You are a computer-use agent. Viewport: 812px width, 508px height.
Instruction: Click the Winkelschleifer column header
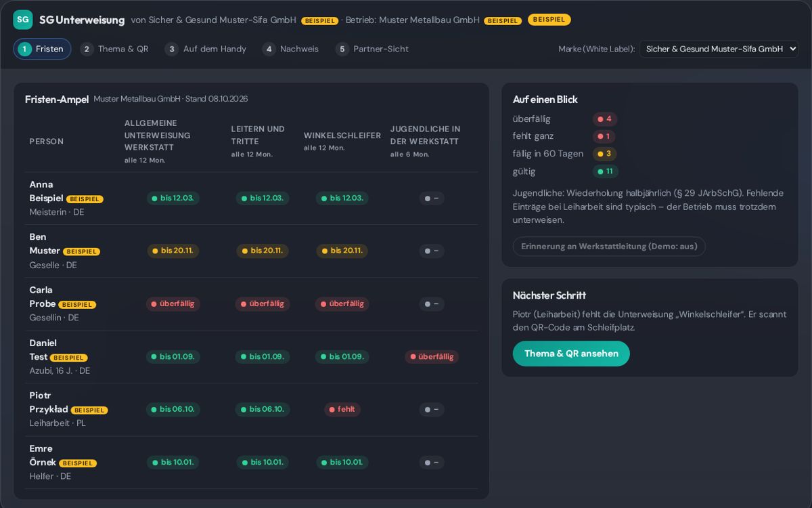pyautogui.click(x=342, y=141)
